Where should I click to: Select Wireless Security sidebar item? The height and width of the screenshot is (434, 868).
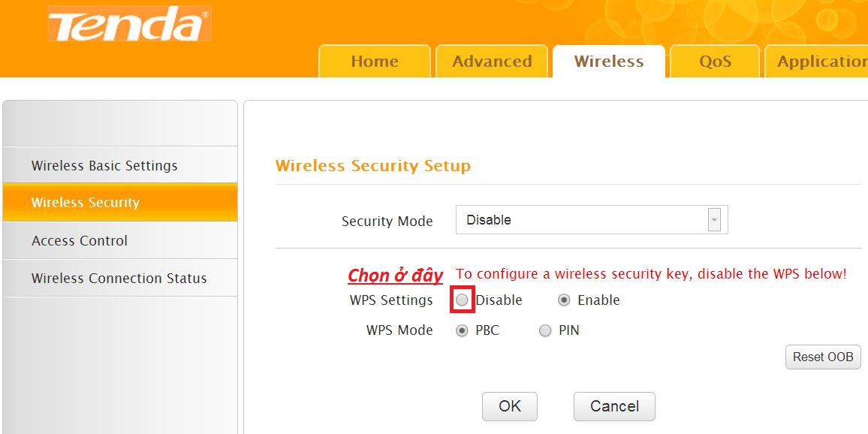(120, 203)
